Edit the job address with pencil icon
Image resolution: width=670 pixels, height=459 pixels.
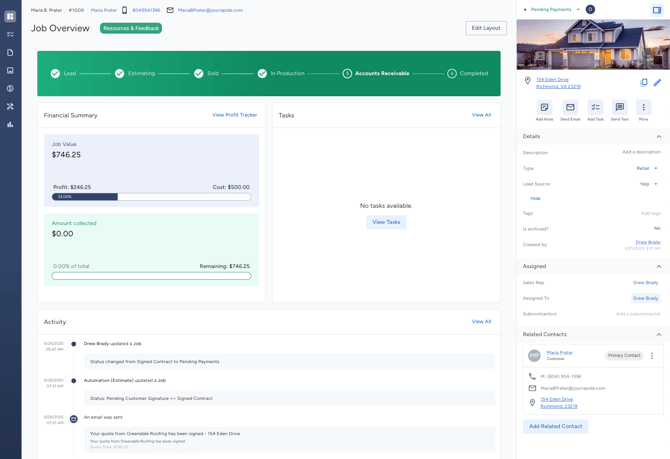pyautogui.click(x=657, y=83)
